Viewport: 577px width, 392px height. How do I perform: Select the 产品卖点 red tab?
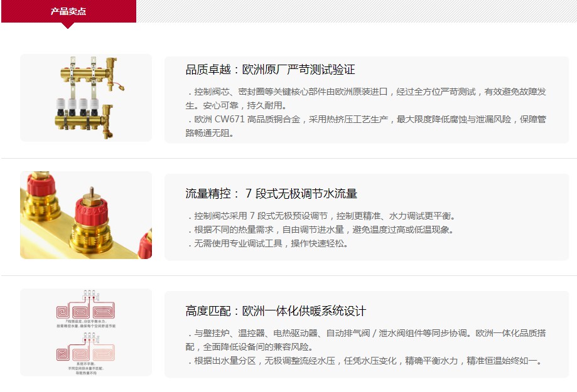tap(69, 11)
